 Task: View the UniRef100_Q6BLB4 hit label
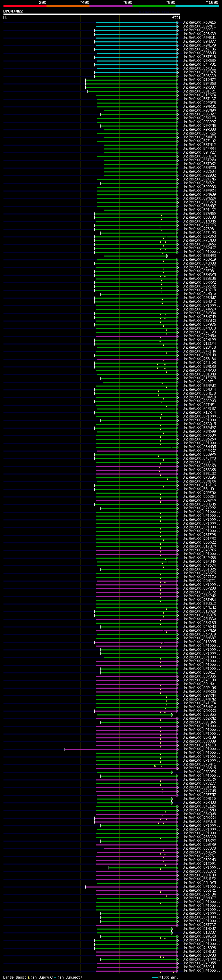tap(199, 359)
